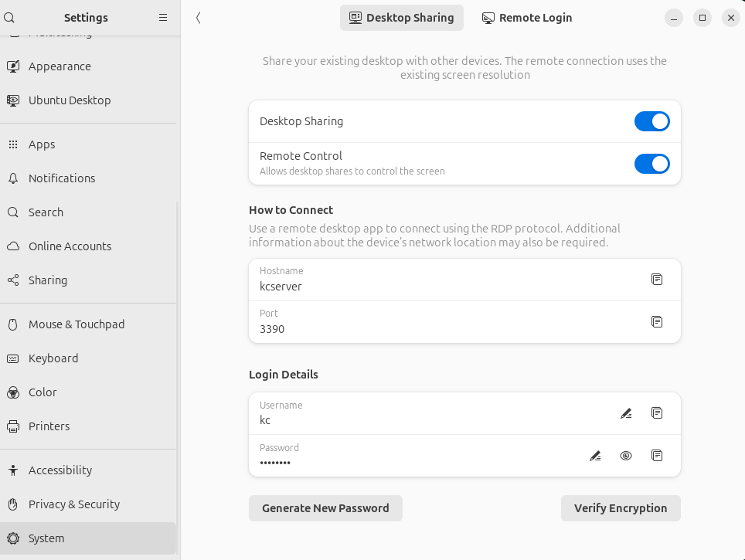Go back using the header arrow
The width and height of the screenshot is (745, 560).
(199, 18)
